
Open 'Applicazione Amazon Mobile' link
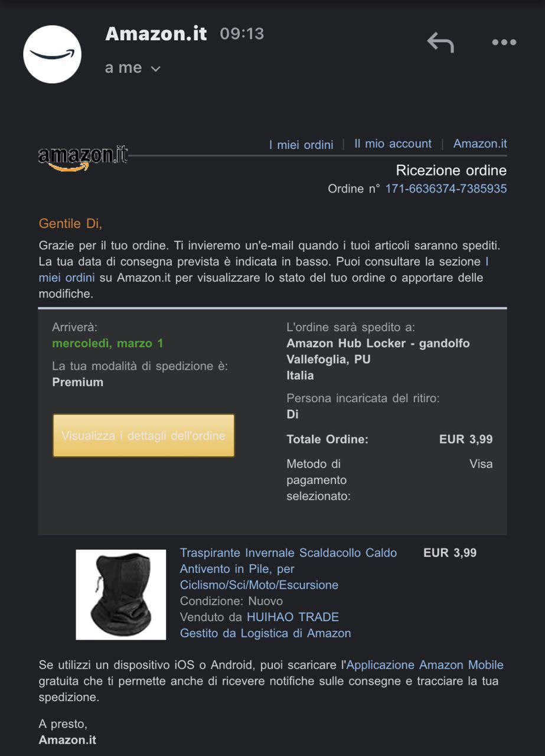425,665
